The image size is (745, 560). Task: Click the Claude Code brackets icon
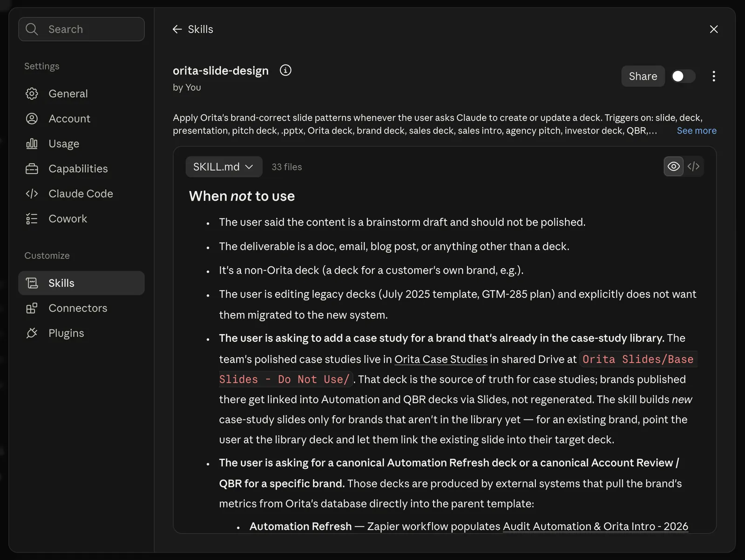[32, 194]
